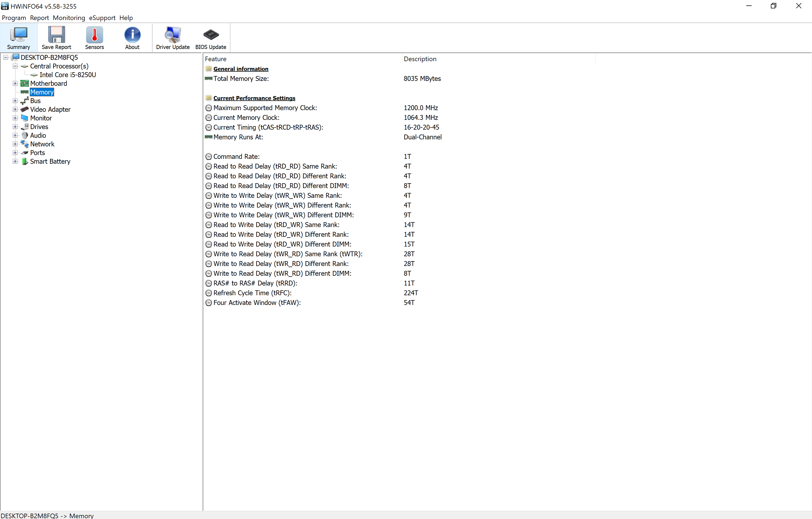
Task: Click the Command Rate row icon
Action: pos(209,157)
